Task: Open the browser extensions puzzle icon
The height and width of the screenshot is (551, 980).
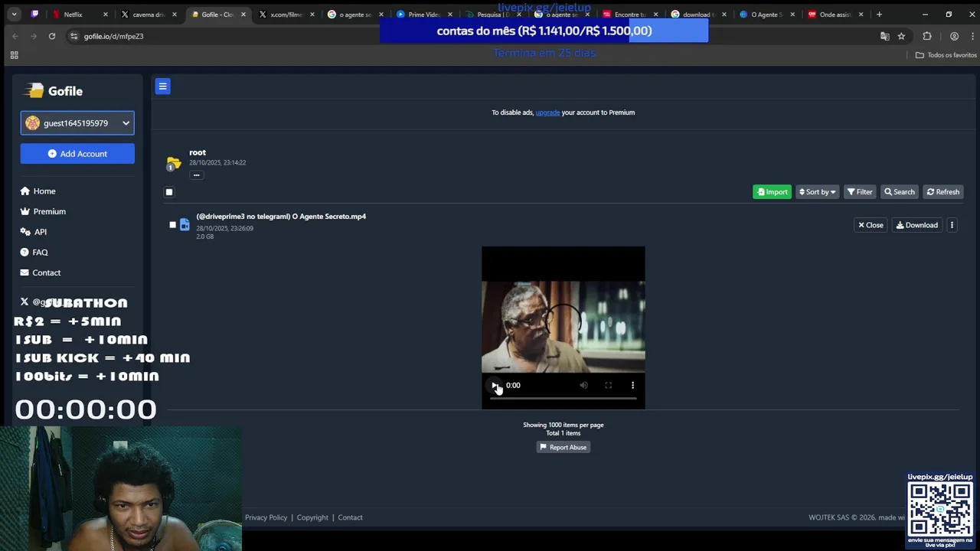Action: (927, 36)
